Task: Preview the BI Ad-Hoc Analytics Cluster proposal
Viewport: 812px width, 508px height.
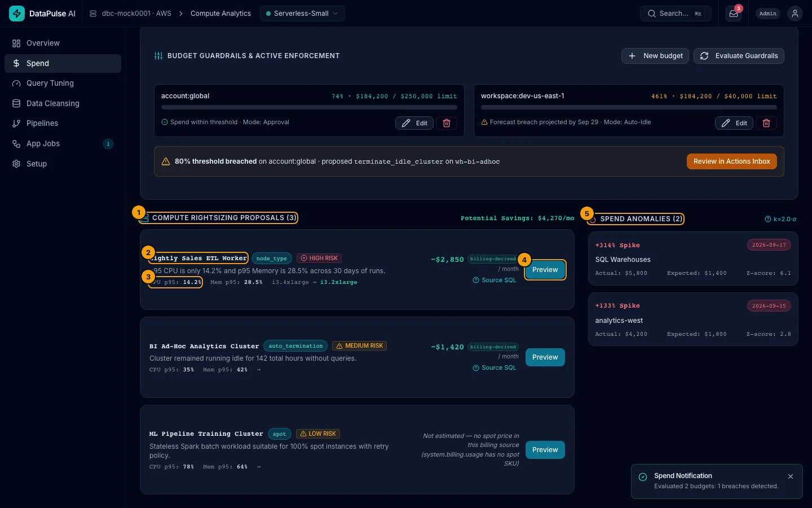Action: click(x=545, y=357)
